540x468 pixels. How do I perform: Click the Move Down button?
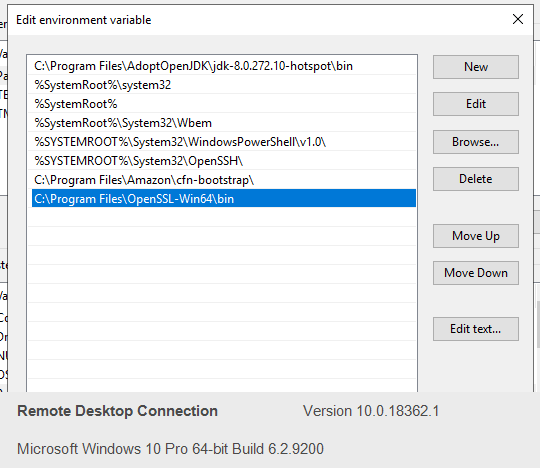(x=476, y=273)
